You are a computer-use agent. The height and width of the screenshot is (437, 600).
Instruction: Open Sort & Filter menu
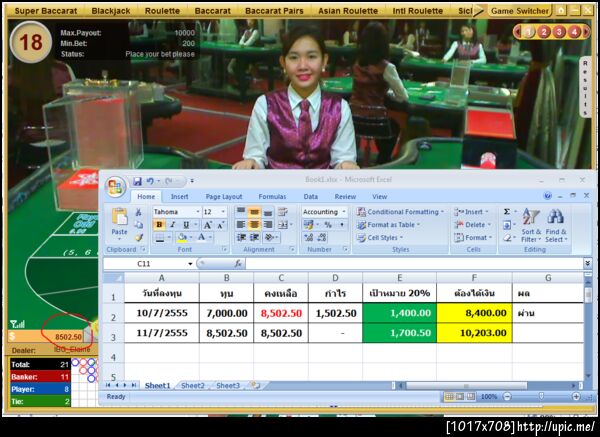coord(531,225)
